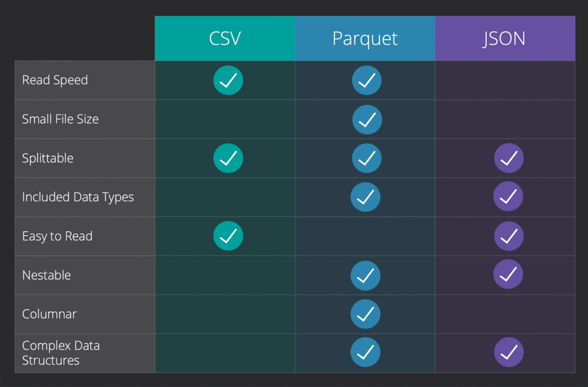
Task: Click the empty CSV Columnar cell
Action: [x=225, y=314]
